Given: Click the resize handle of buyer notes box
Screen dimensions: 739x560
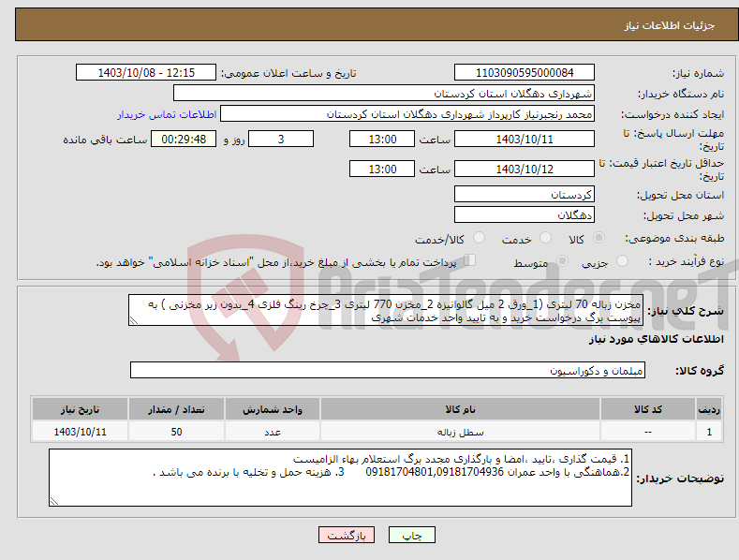Looking at the screenshot, I should pos(54,501).
